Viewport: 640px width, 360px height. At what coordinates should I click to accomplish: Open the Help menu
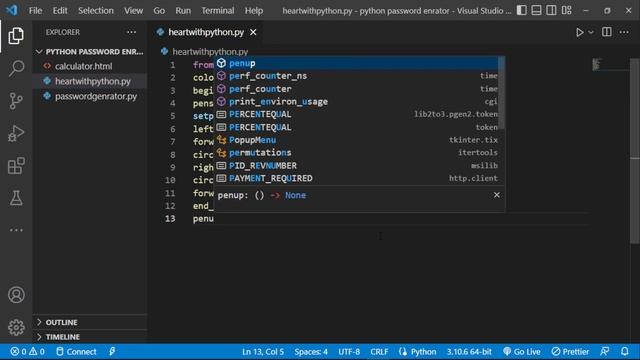pyautogui.click(x=254, y=11)
